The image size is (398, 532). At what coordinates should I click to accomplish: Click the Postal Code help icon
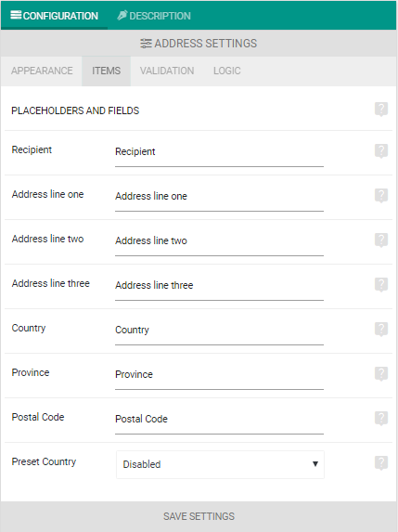tap(381, 419)
